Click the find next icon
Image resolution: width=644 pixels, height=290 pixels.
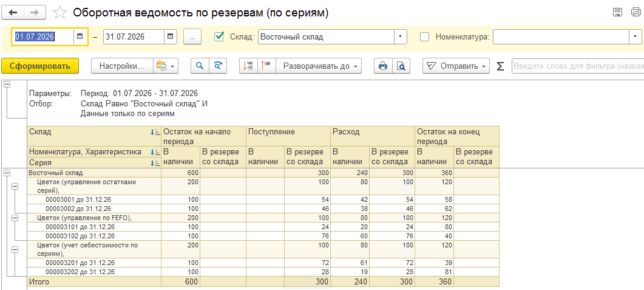(218, 66)
